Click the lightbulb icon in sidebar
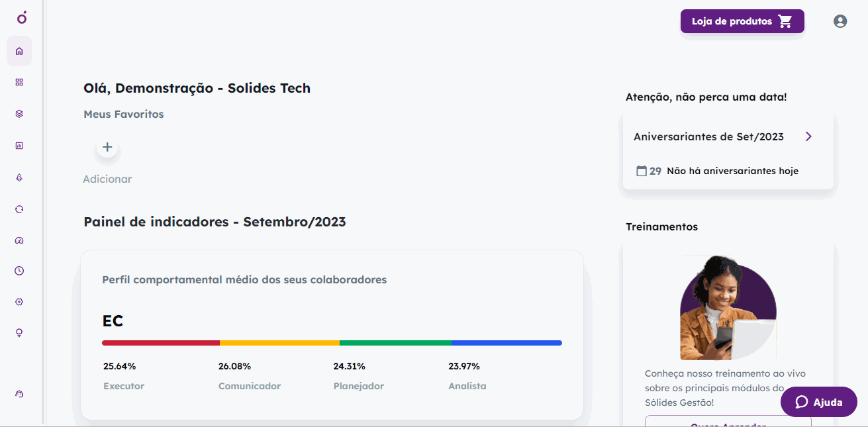Viewport: 868px width, 427px height. (19, 333)
